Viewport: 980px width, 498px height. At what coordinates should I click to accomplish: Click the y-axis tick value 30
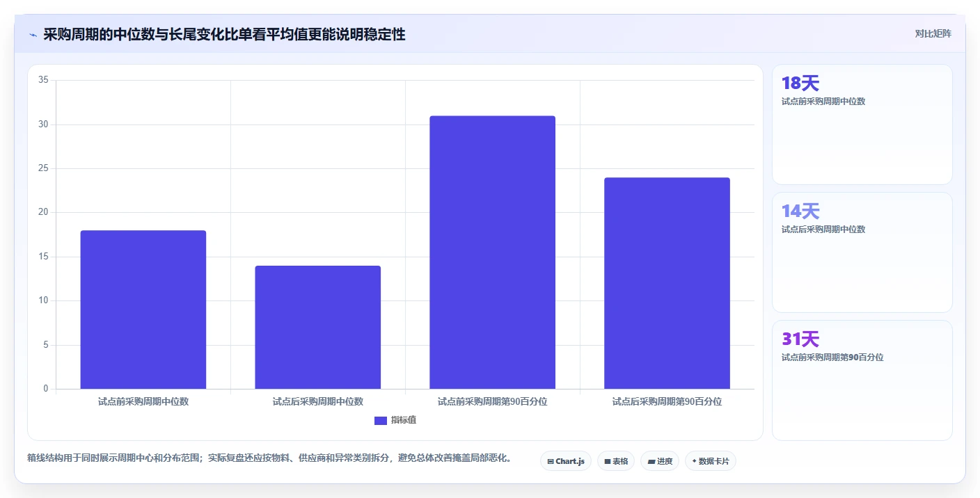43,124
